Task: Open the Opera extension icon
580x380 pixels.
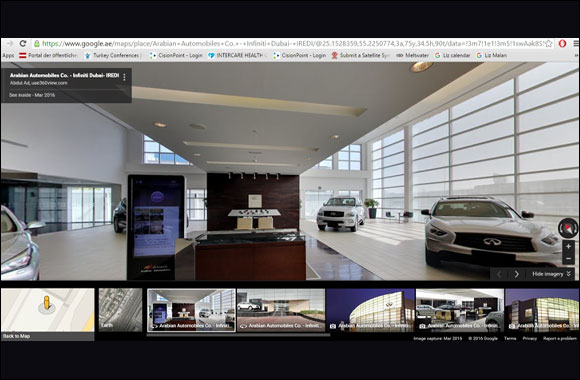Action: click(x=562, y=43)
